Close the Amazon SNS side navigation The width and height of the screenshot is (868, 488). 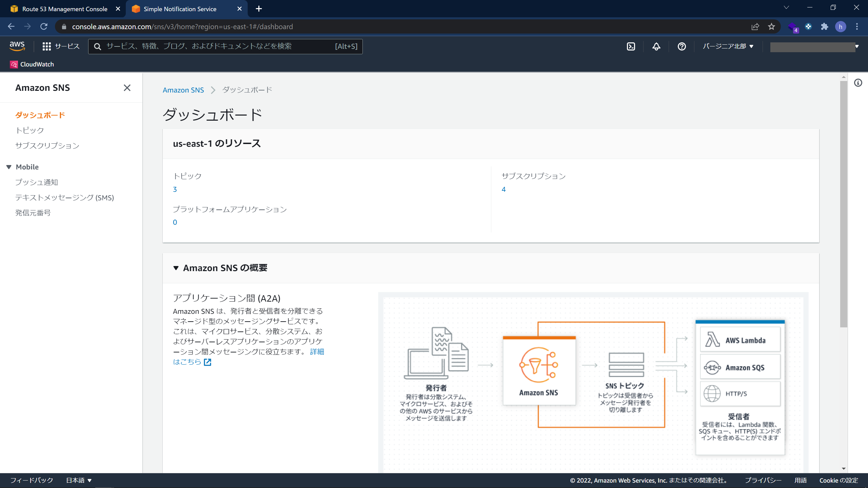click(x=127, y=88)
